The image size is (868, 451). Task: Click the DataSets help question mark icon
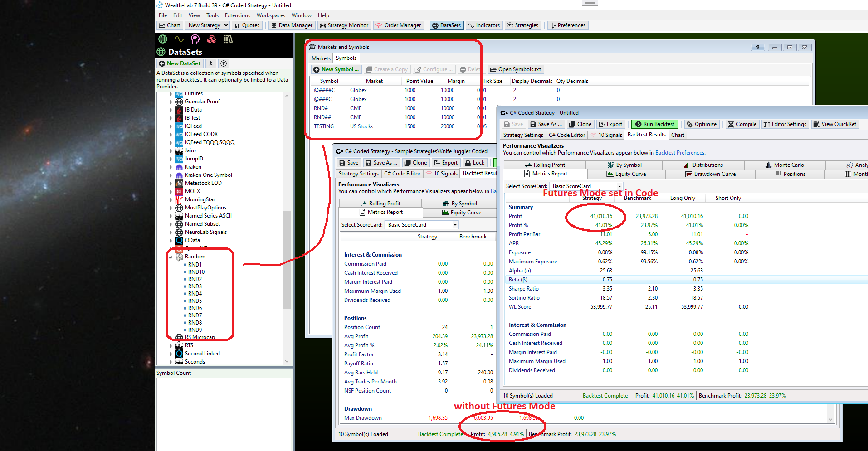click(224, 63)
